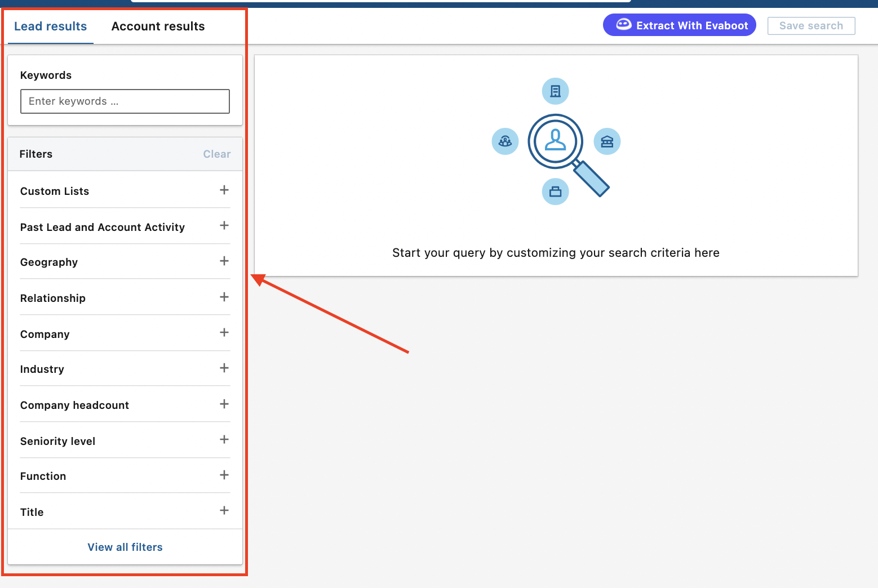This screenshot has height=588, width=878.
Task: Click the Company headcount label
Action: [x=74, y=406]
